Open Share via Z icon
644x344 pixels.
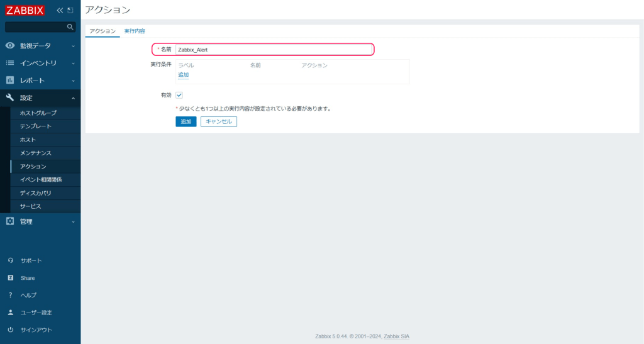(11, 278)
